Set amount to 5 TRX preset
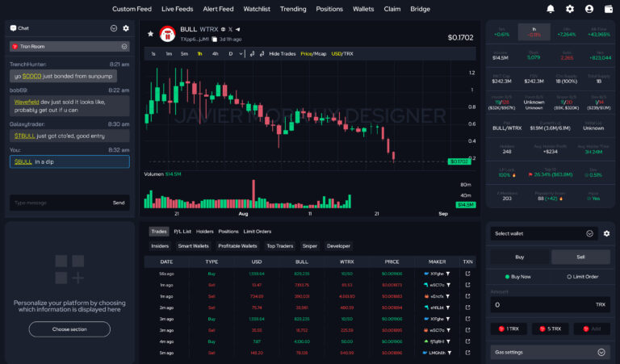Image resolution: width=620 pixels, height=364 pixels. pyautogui.click(x=551, y=328)
